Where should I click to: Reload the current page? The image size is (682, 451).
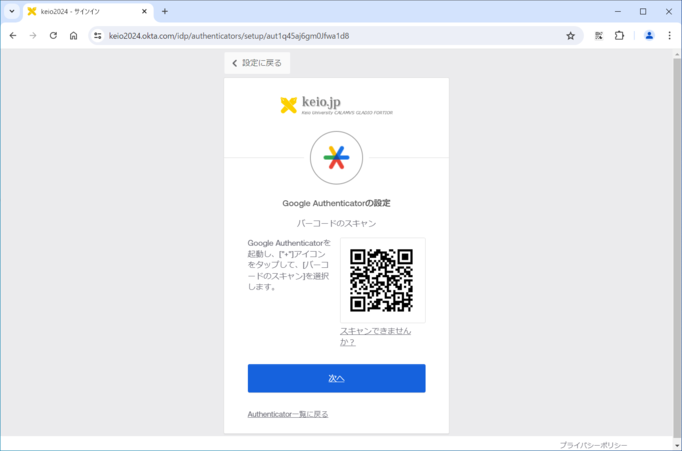[53, 35]
